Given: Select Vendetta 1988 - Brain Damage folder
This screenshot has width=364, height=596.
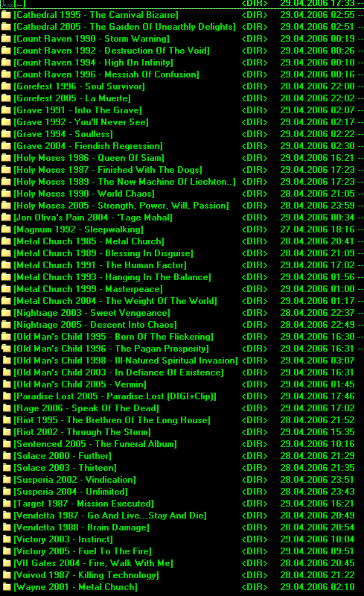Looking at the screenshot, I should (82, 527).
